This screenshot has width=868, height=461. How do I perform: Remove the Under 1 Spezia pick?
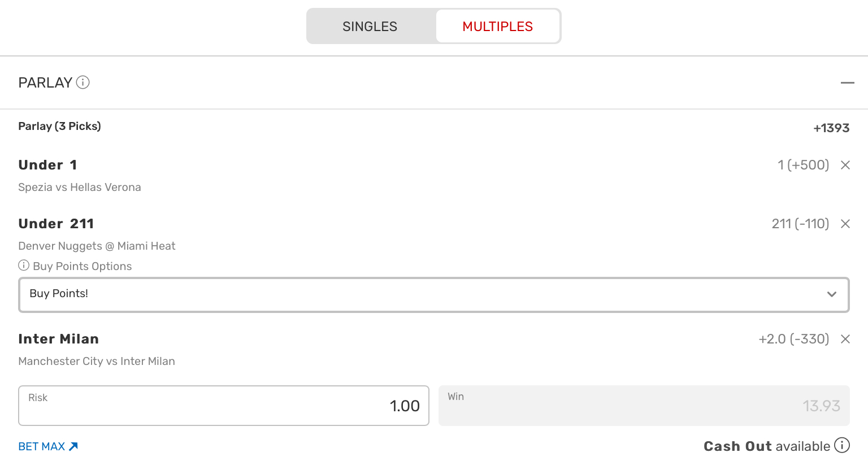845,165
